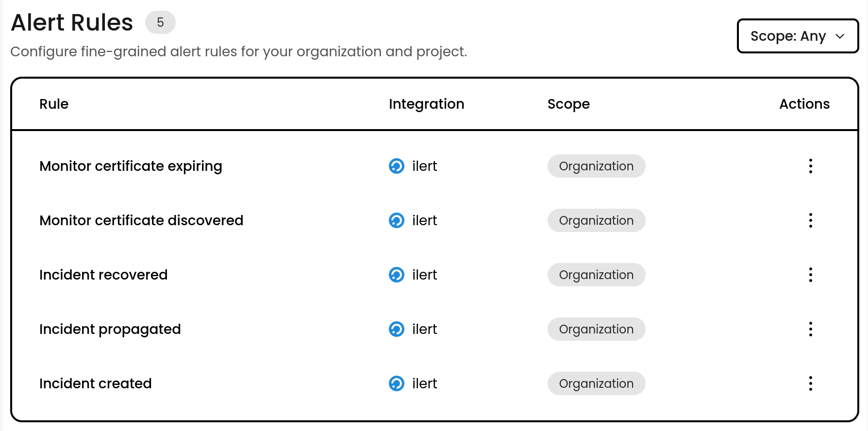Click ilert icon in Incident created row
Image resolution: width=868 pixels, height=431 pixels.
397,383
